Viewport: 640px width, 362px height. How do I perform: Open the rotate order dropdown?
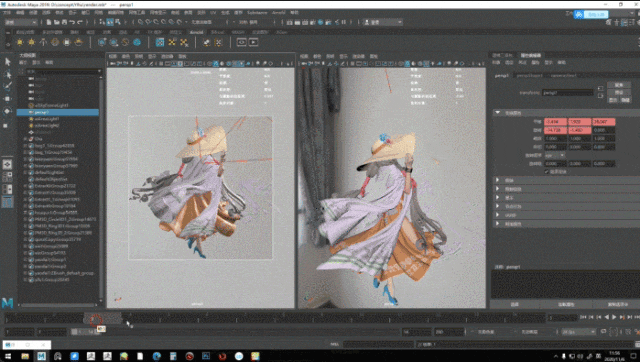click(x=554, y=155)
